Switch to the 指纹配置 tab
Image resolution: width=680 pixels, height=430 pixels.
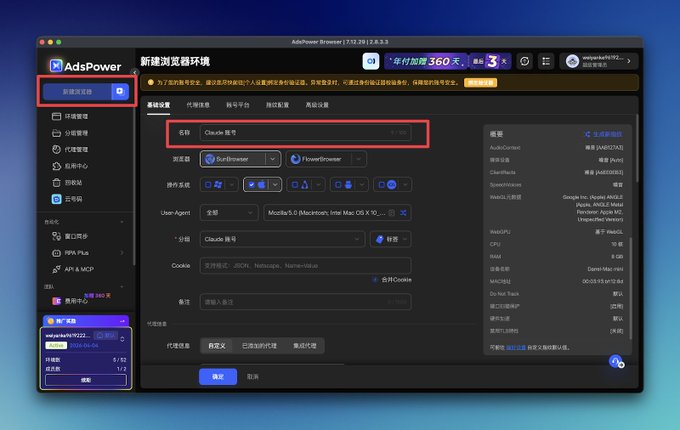(278, 105)
